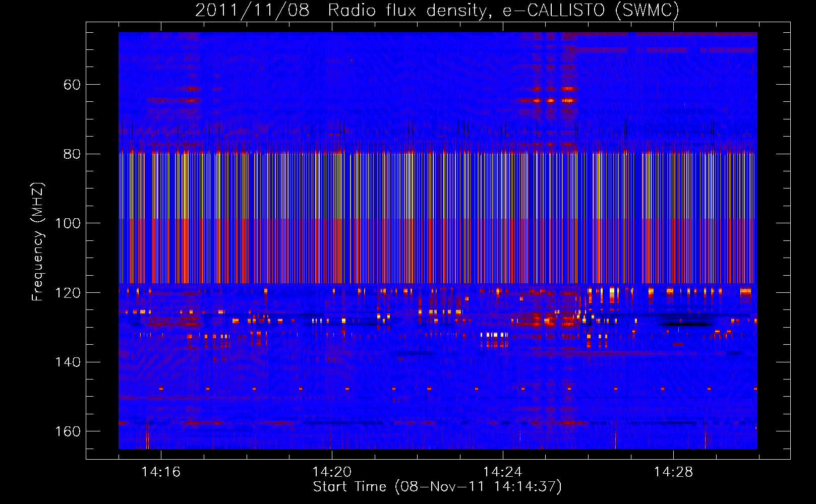Click the 14:28 time tick label
The width and height of the screenshot is (816, 504).
tap(673, 472)
